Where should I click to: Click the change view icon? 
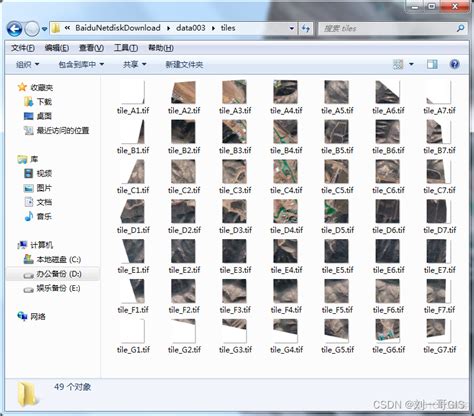(398, 64)
